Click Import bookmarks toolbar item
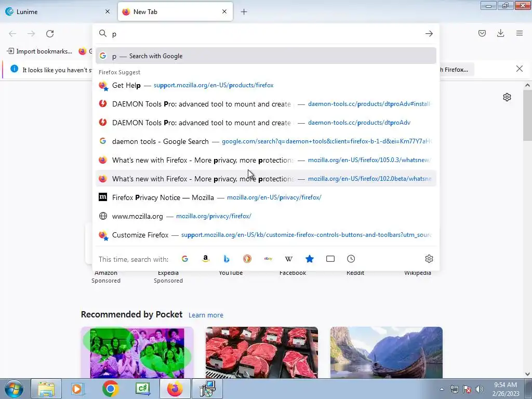 point(39,51)
